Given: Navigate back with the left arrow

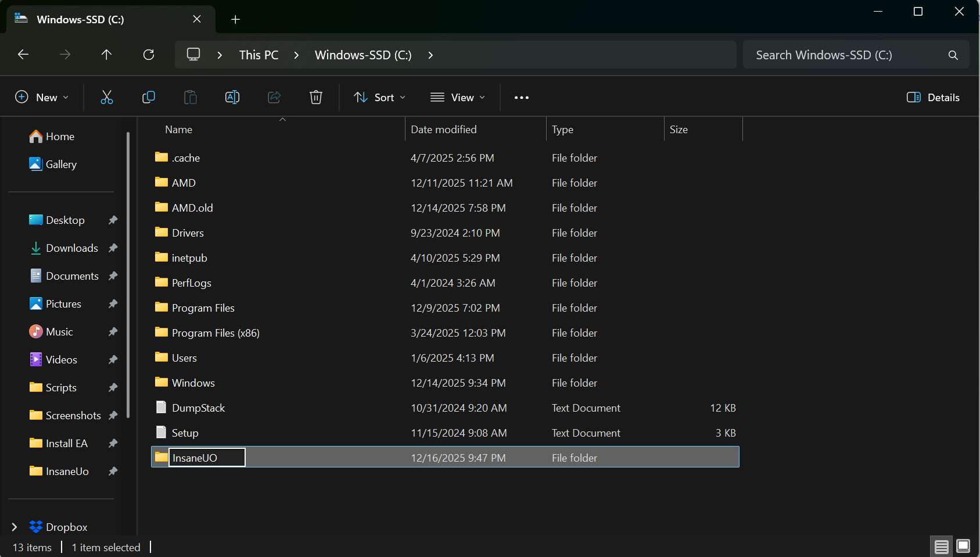Looking at the screenshot, I should (23, 55).
